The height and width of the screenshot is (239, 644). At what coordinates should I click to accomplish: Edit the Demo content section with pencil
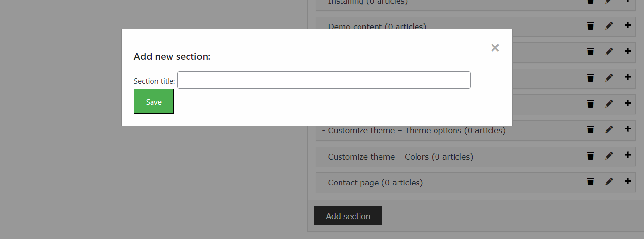(609, 26)
